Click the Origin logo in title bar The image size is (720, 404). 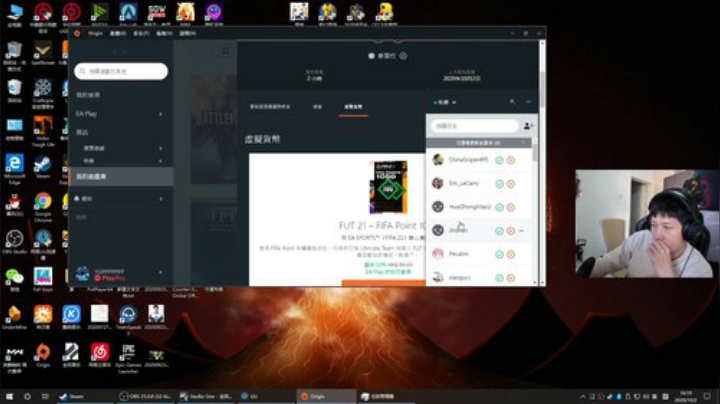click(77, 33)
